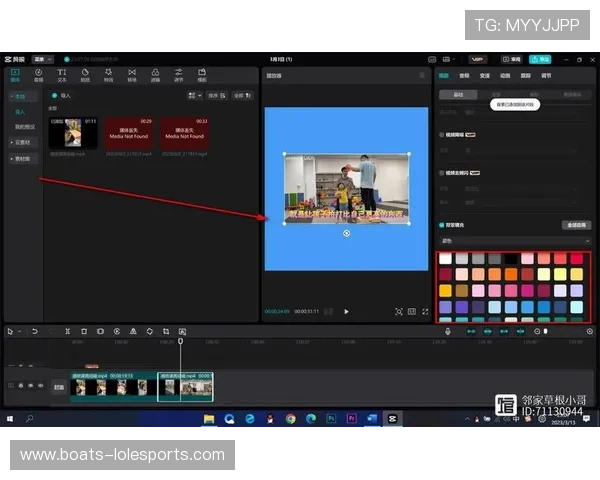Enable the 视频降噪 (video denoise) checkbox
Viewport: 600px width, 480px height.
(443, 133)
